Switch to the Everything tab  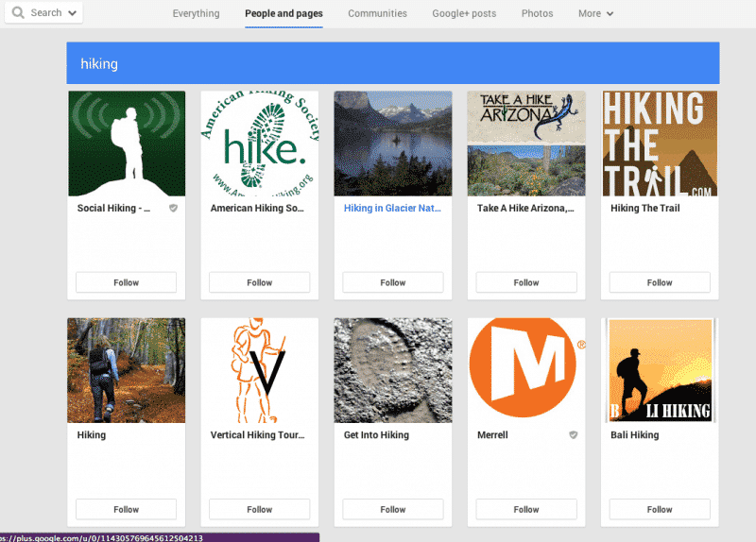pos(196,14)
